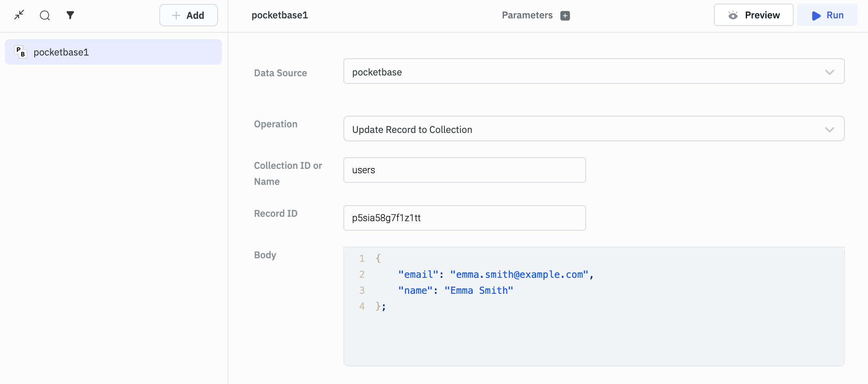The image size is (868, 384).
Task: Click the Record ID input field
Action: [x=464, y=218]
